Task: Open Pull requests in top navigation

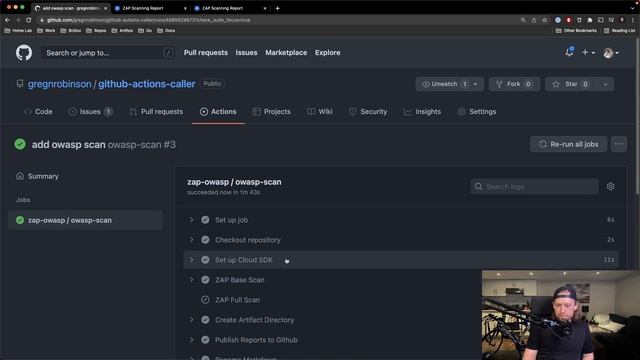Action: [206, 53]
